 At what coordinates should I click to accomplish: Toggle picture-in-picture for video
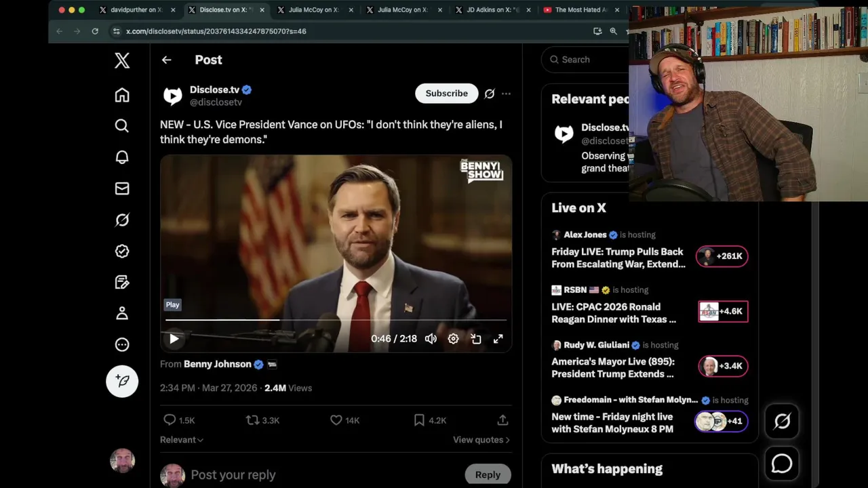[476, 339]
